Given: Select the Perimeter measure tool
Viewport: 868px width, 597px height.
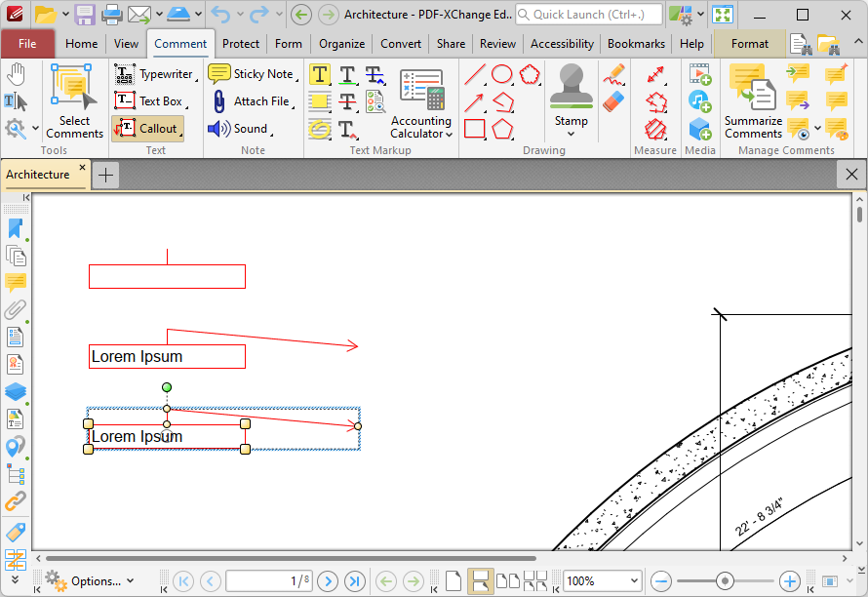Looking at the screenshot, I should click(x=656, y=101).
